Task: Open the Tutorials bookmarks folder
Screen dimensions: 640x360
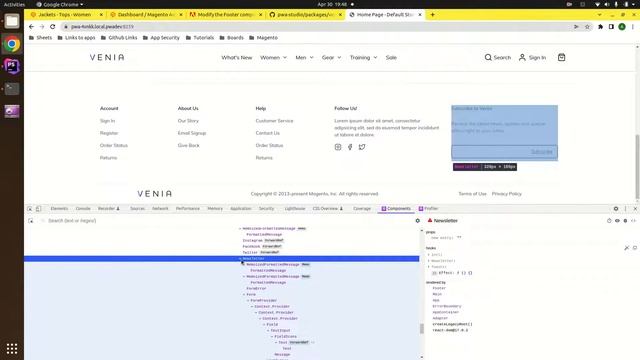Action: (200, 38)
